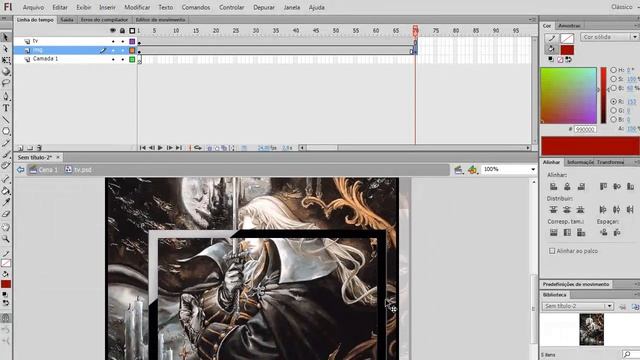This screenshot has width=640, height=360.
Task: Click the back arrow on the edit bar
Action: pos(20,169)
